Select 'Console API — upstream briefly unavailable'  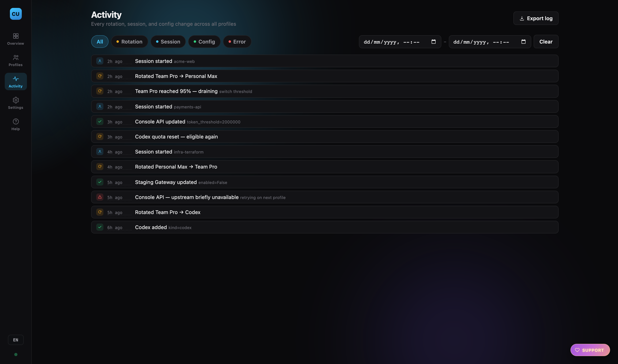(x=187, y=197)
